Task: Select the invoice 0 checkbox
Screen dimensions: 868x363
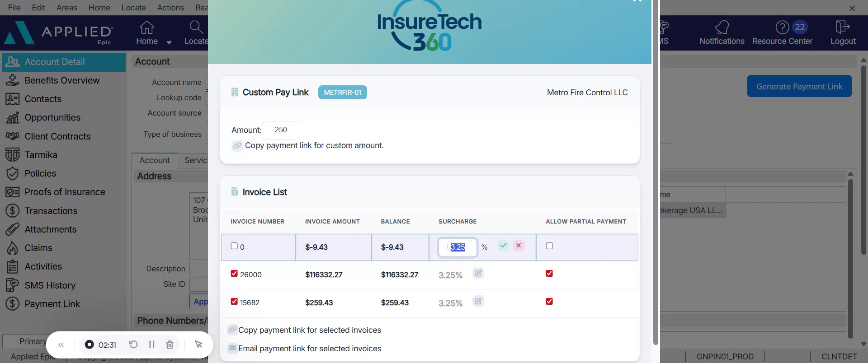Action: (234, 246)
